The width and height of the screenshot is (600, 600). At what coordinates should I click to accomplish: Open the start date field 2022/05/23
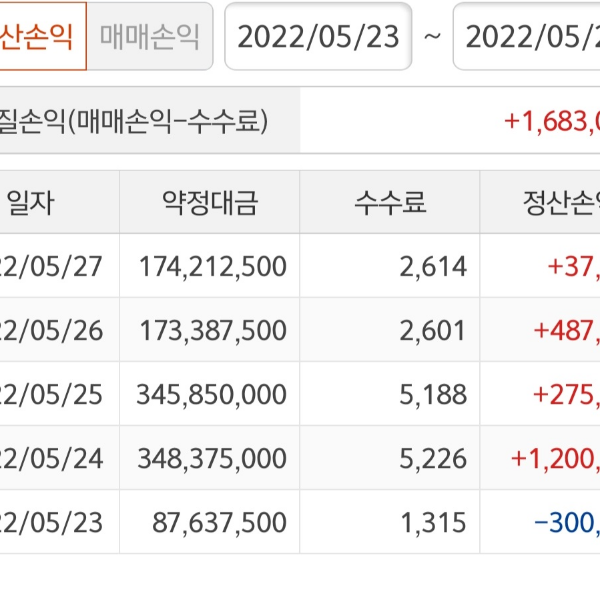318,37
